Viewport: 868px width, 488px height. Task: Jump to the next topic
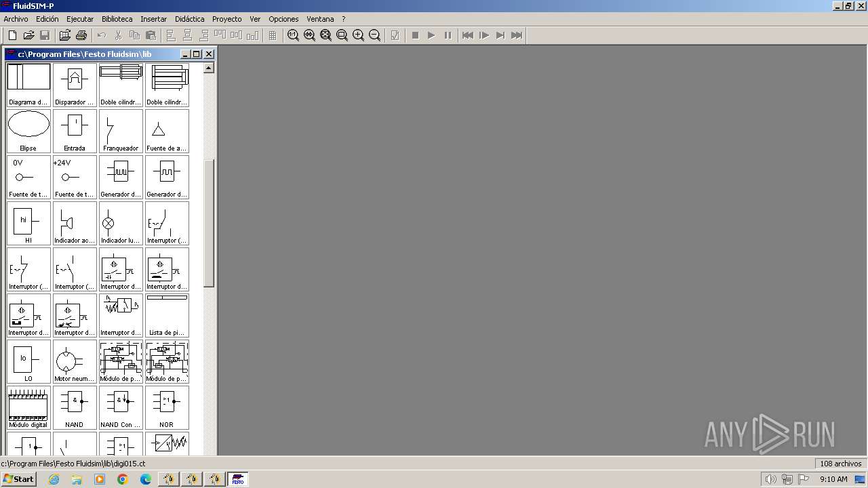coord(517,35)
